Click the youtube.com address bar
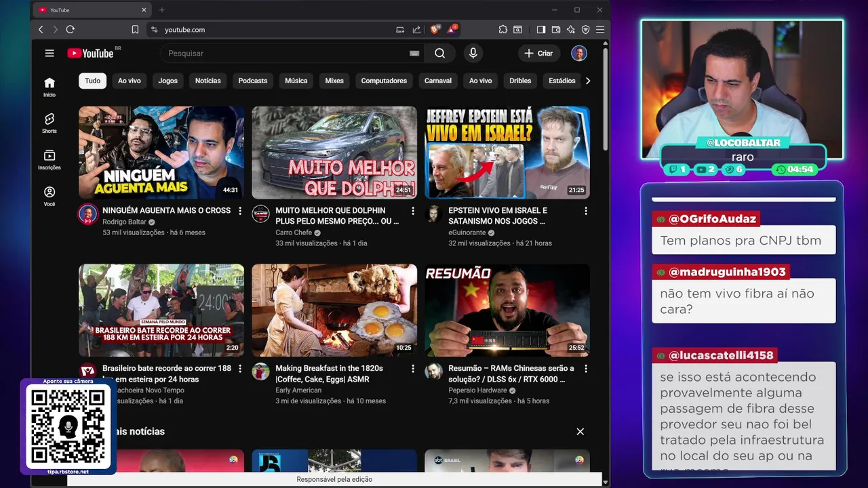Viewport: 868px width, 488px height. (271, 30)
